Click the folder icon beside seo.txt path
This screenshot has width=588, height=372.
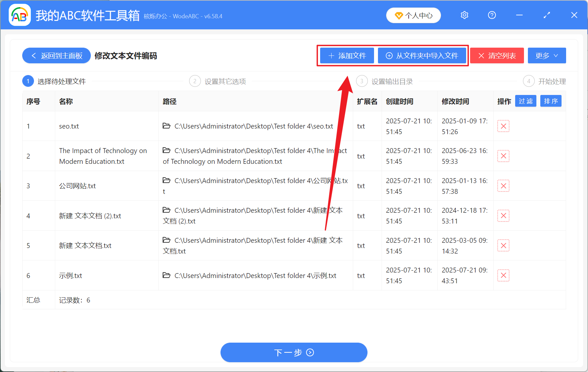[167, 126]
